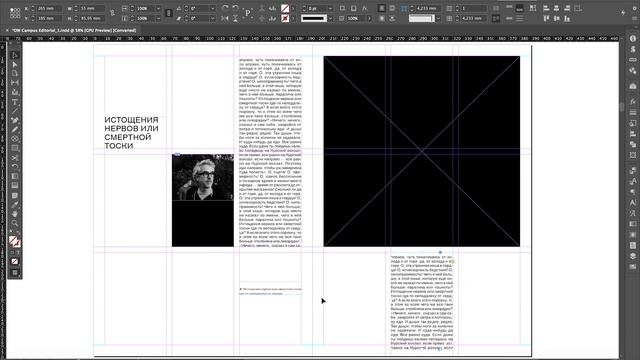640x360 pixels.
Task: Select the Note tool
Action: pos(15,196)
